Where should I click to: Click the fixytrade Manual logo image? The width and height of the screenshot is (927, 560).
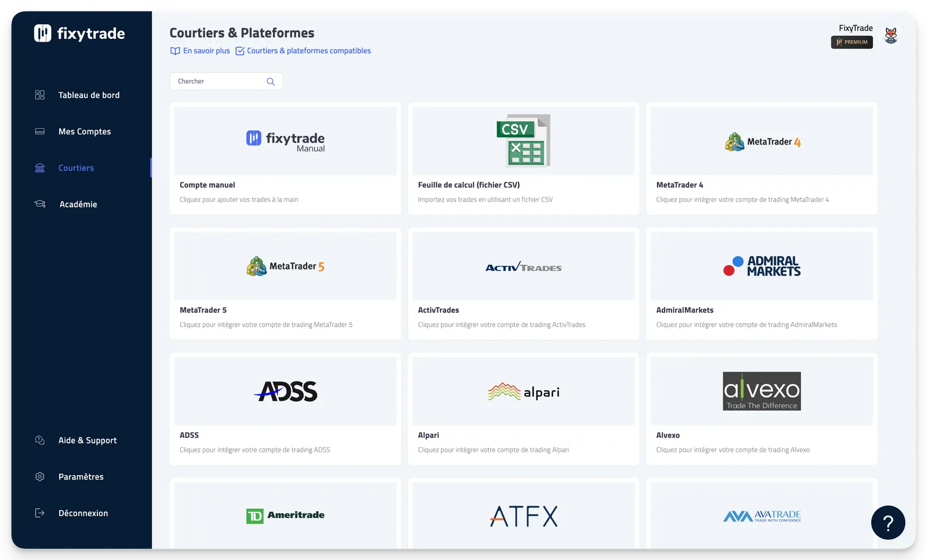click(286, 141)
